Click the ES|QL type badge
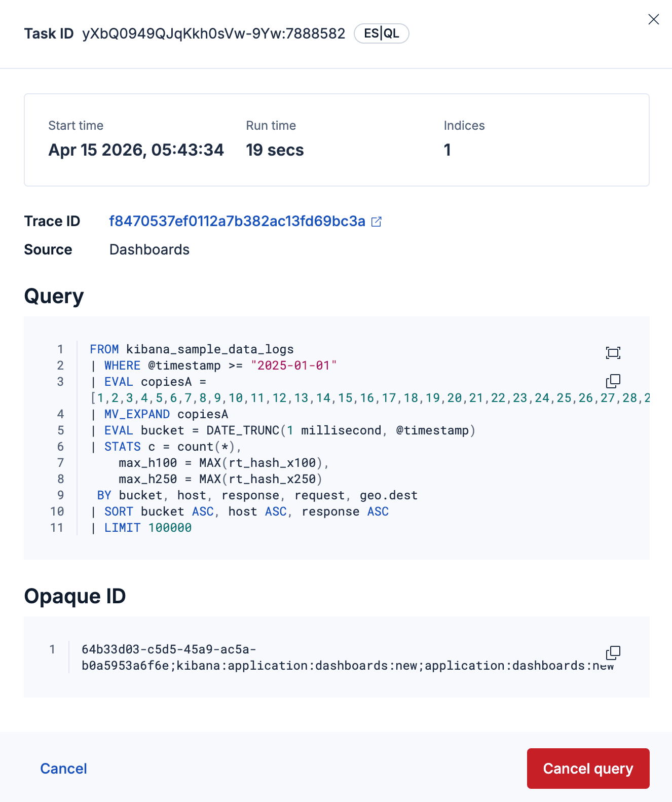 pyautogui.click(x=381, y=33)
